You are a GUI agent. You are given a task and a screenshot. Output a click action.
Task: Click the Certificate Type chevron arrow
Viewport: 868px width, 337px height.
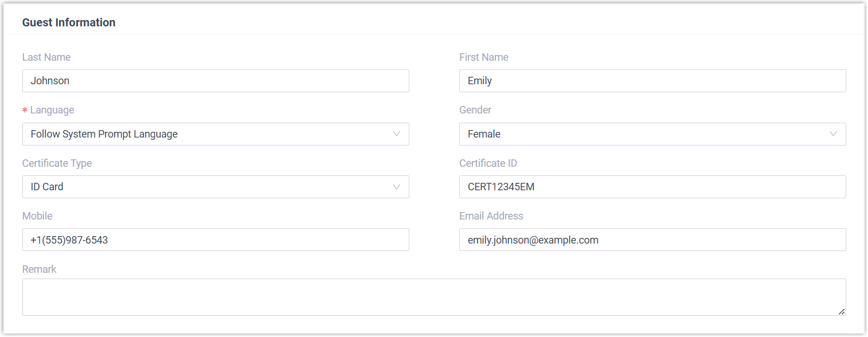tap(396, 187)
